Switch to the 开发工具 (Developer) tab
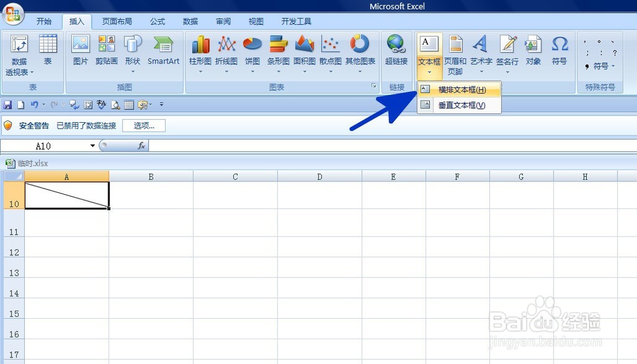Screen dimensions: 637x364 coord(296,21)
